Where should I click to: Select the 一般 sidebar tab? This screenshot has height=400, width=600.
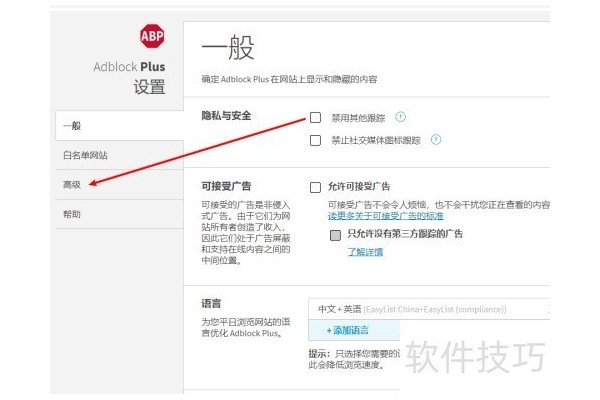tap(120, 126)
